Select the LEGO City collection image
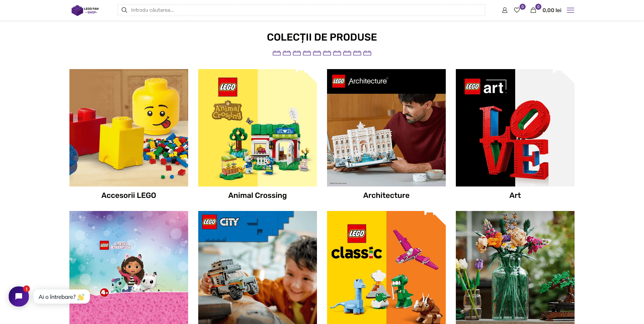Screen dimensions: 644x324 coord(258,267)
